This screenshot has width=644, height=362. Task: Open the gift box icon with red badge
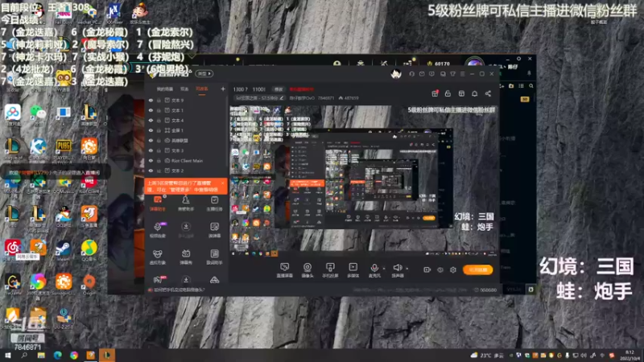[x=435, y=93]
